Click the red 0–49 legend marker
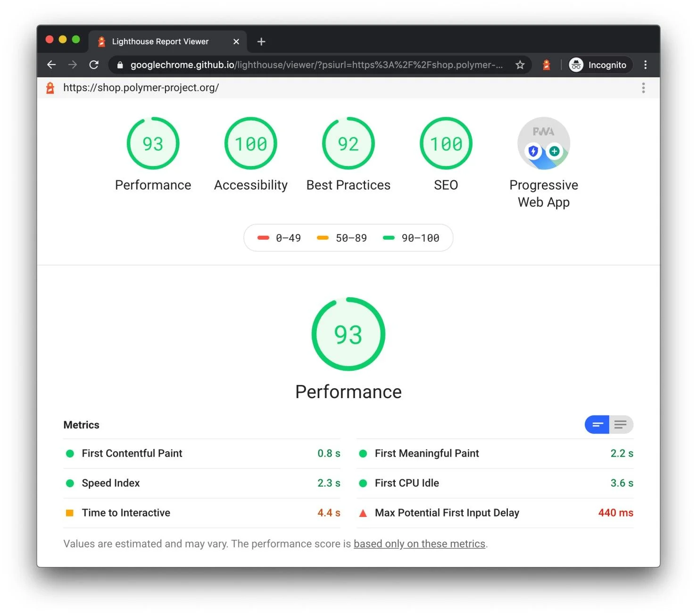The width and height of the screenshot is (697, 616). [263, 238]
